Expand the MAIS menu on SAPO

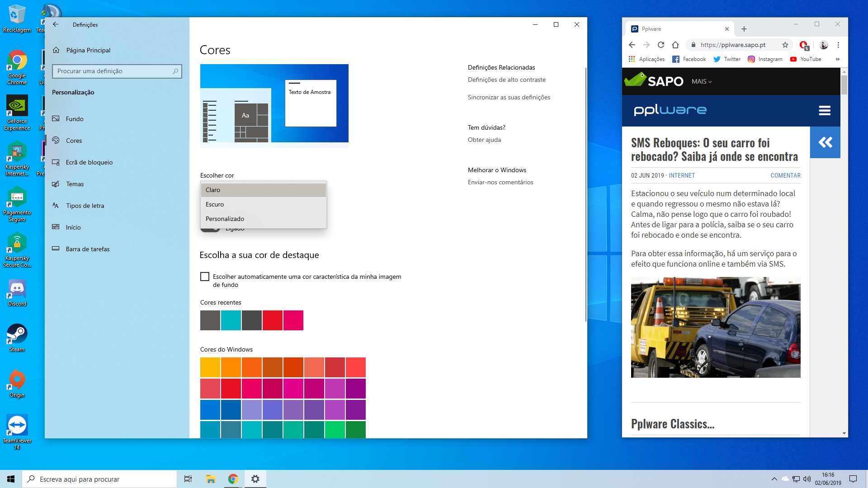[x=701, y=81]
